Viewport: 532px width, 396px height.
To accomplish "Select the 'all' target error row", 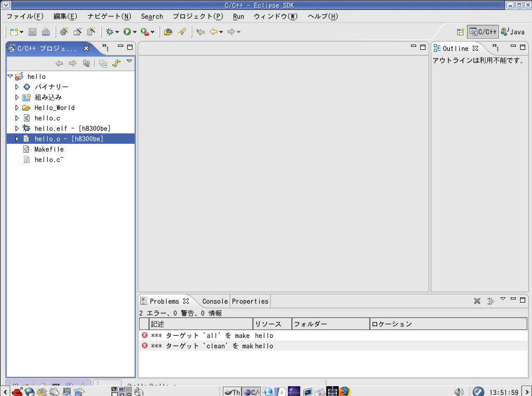I will [x=333, y=336].
